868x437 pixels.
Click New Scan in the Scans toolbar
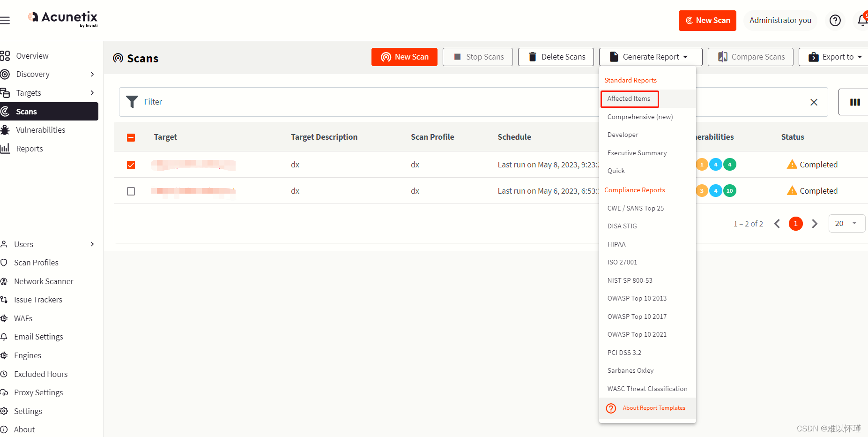tap(404, 57)
